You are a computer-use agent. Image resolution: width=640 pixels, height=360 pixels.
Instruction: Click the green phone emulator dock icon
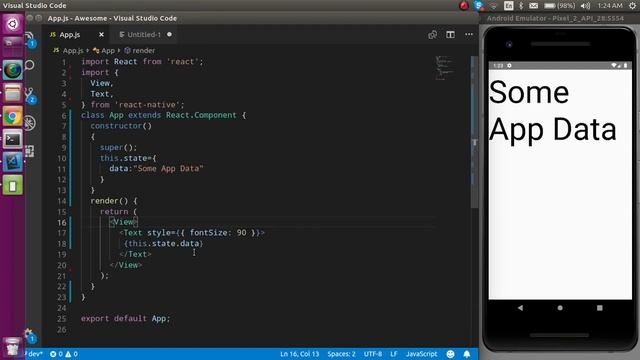click(13, 186)
